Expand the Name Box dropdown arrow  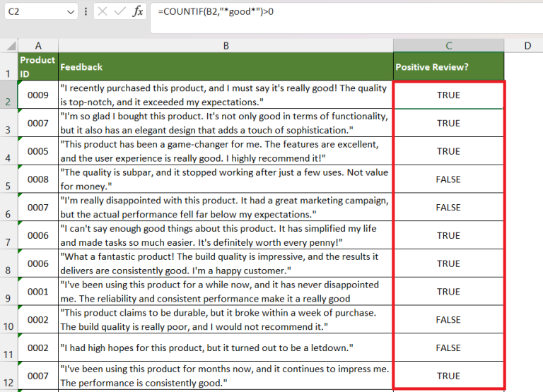pos(70,12)
